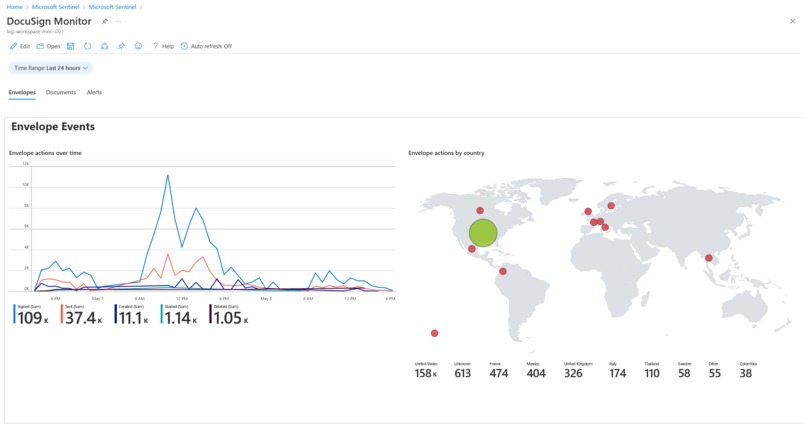The height and width of the screenshot is (433, 806).
Task: Click the Open label in toolbar
Action: click(53, 46)
